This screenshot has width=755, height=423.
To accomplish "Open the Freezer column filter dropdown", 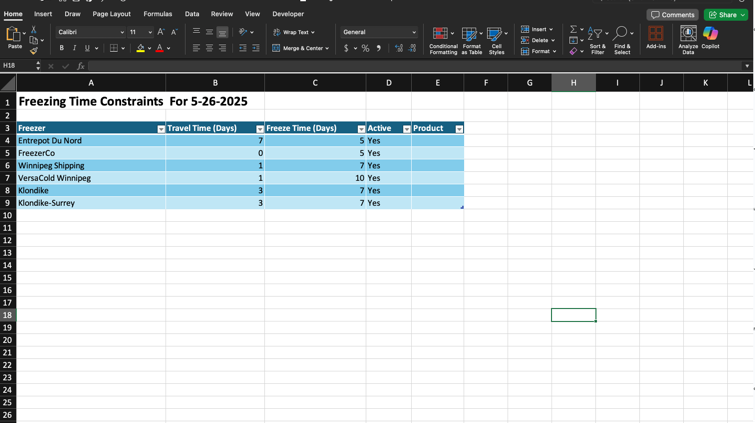I will tap(161, 129).
